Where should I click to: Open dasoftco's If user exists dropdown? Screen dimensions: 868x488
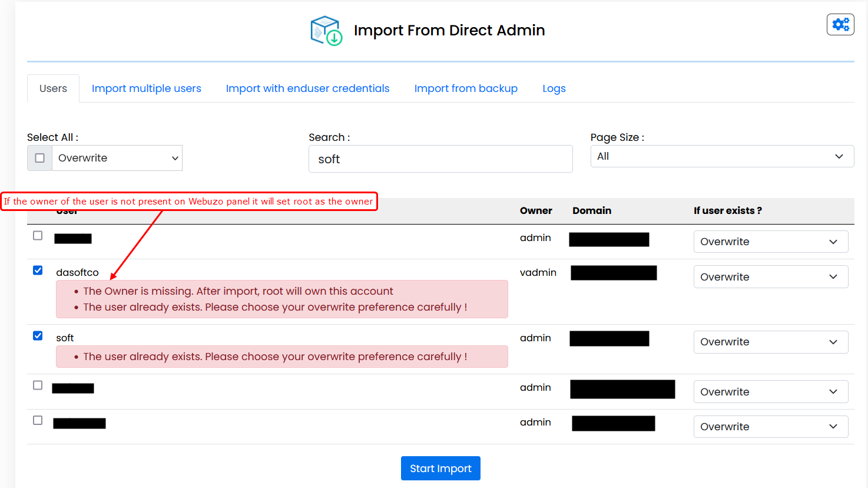coord(770,277)
